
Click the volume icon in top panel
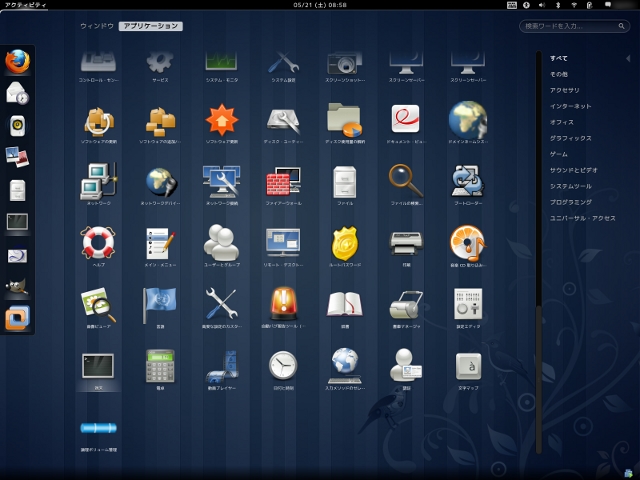point(542,5)
